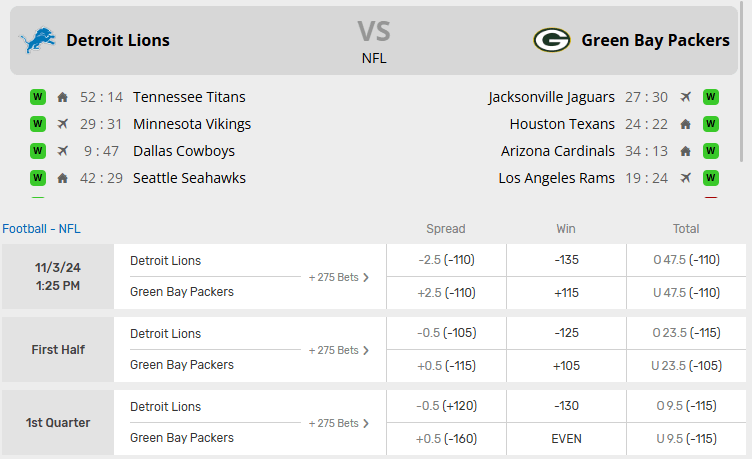Click the Green Bay Packers logo
This screenshot has width=752, height=459.
(551, 40)
